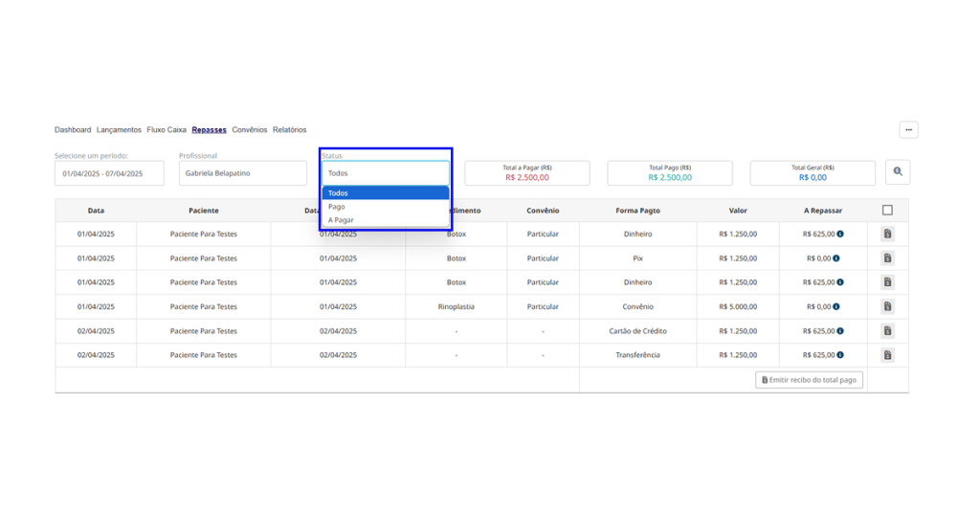Open receipt icon in the Pix row

tap(887, 258)
